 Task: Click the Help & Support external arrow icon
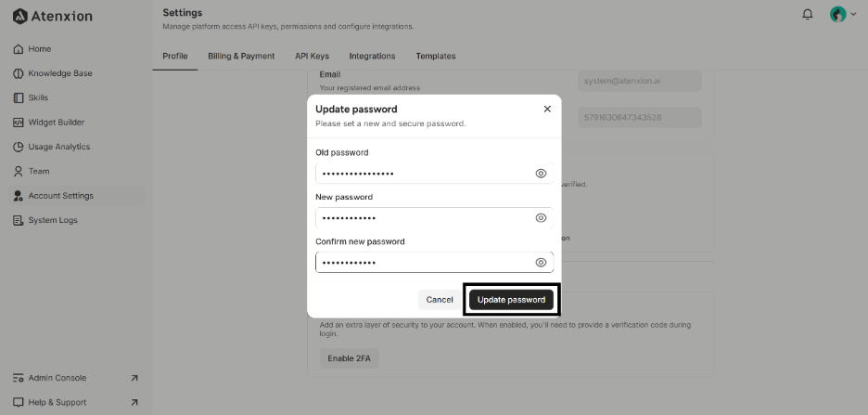134,402
